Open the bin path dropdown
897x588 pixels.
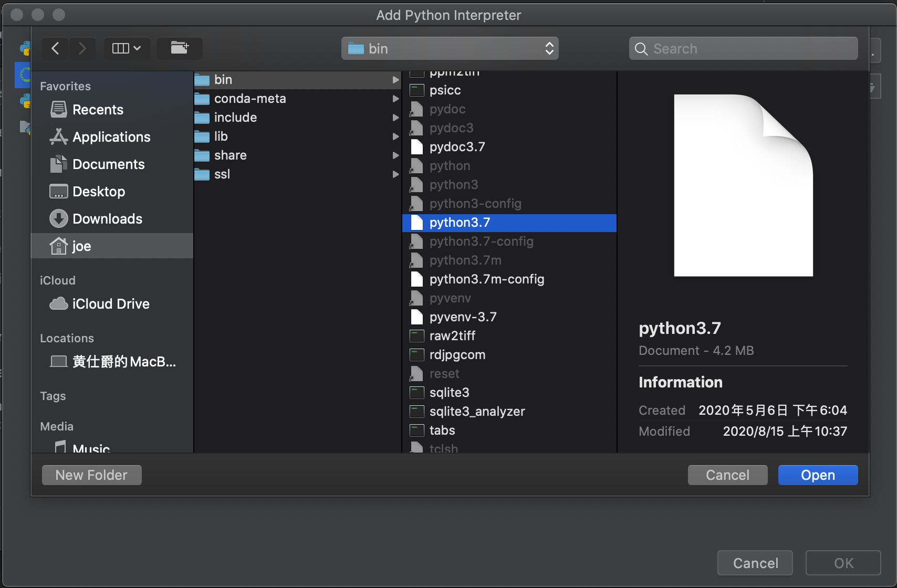[x=449, y=48]
